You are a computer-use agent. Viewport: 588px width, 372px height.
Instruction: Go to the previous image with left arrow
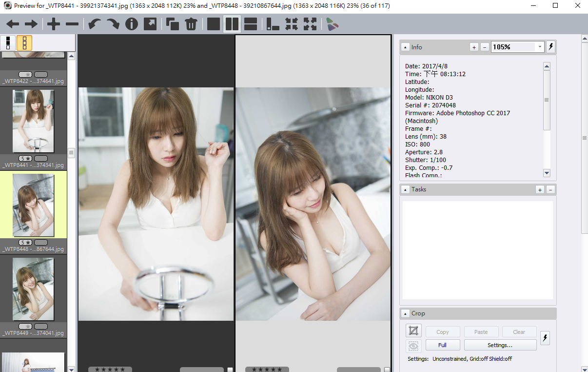click(13, 24)
